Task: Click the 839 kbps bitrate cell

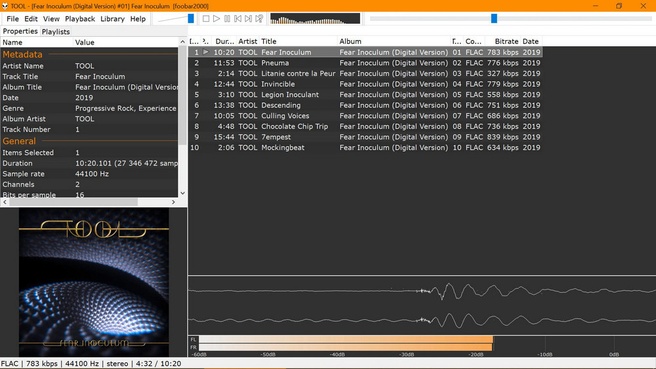Action: click(x=502, y=137)
